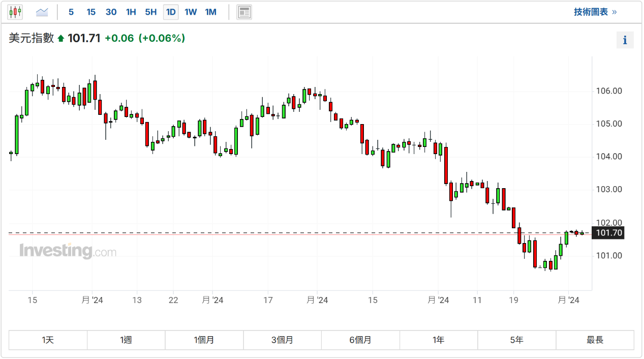Image resolution: width=644 pixels, height=359 pixels.
Task: Switch to area chart type
Action: click(x=42, y=12)
